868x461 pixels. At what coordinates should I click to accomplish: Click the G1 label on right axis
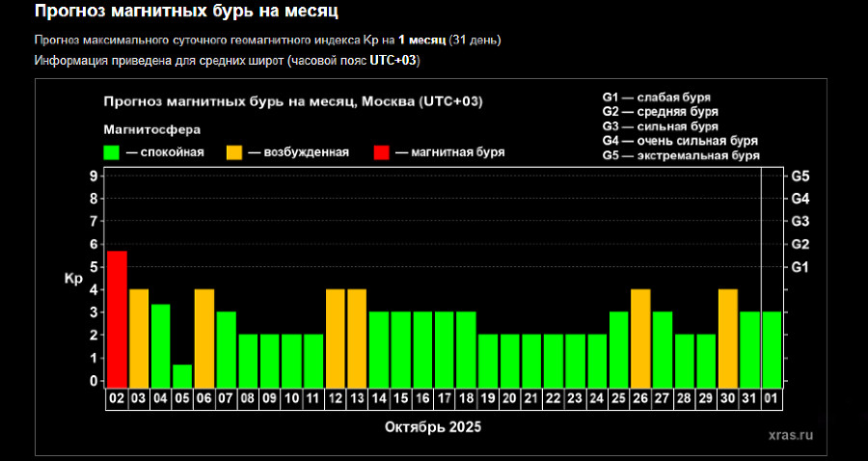pos(800,267)
